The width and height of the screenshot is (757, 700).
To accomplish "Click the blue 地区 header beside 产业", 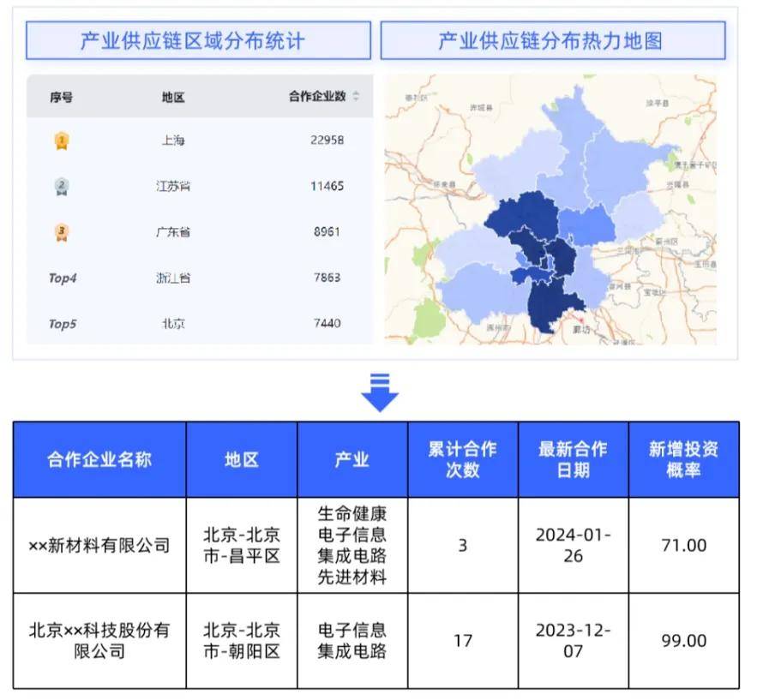I will pyautogui.click(x=242, y=460).
